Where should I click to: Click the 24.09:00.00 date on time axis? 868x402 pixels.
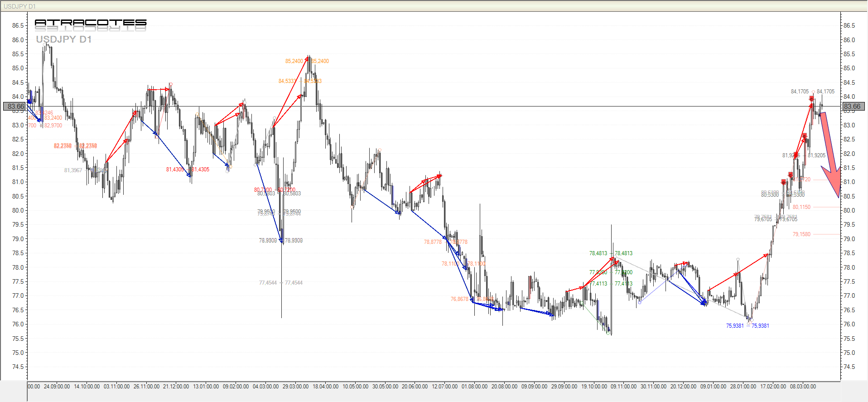[x=57, y=387]
